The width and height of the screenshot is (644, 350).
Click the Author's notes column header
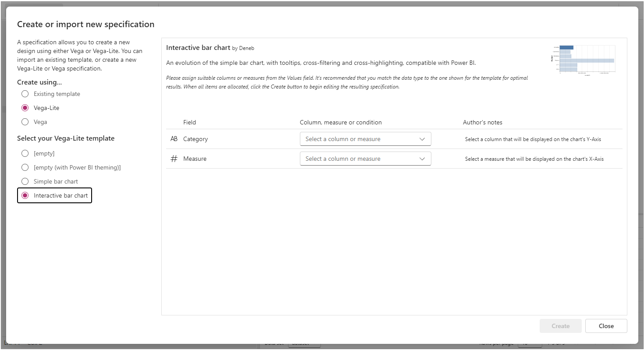click(x=483, y=122)
